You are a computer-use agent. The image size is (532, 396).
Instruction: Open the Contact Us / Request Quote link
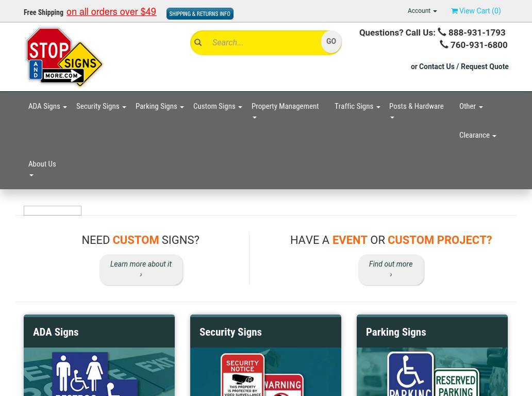(x=463, y=67)
